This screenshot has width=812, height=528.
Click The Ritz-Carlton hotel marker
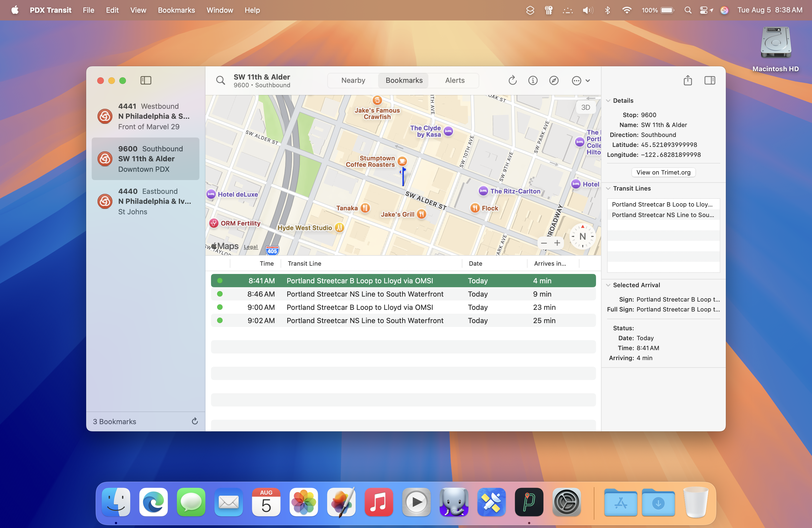point(483,191)
